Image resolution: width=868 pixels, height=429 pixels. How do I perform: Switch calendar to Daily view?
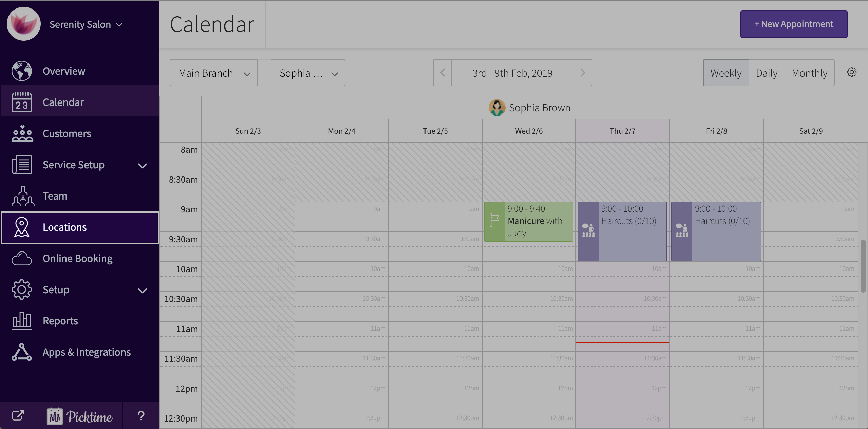767,73
